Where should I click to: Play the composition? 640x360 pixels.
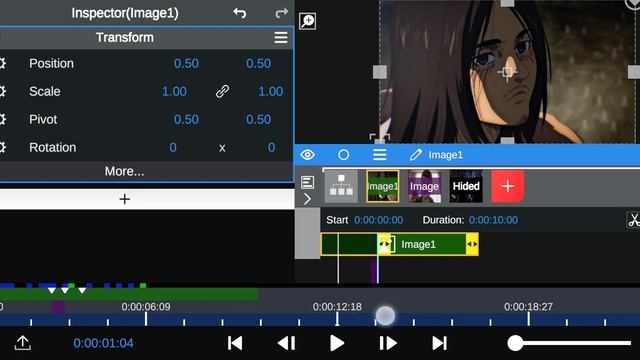coord(337,343)
